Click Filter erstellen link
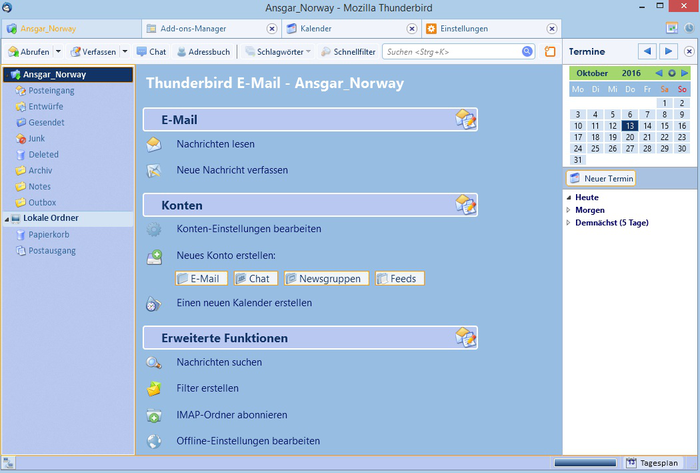Image resolution: width=700 pixels, height=473 pixels. point(207,388)
